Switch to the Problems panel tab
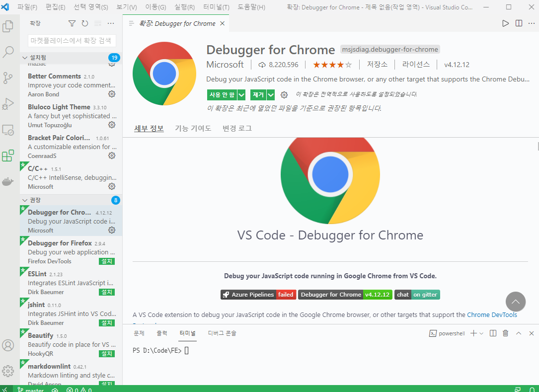539x392 pixels. pos(139,333)
